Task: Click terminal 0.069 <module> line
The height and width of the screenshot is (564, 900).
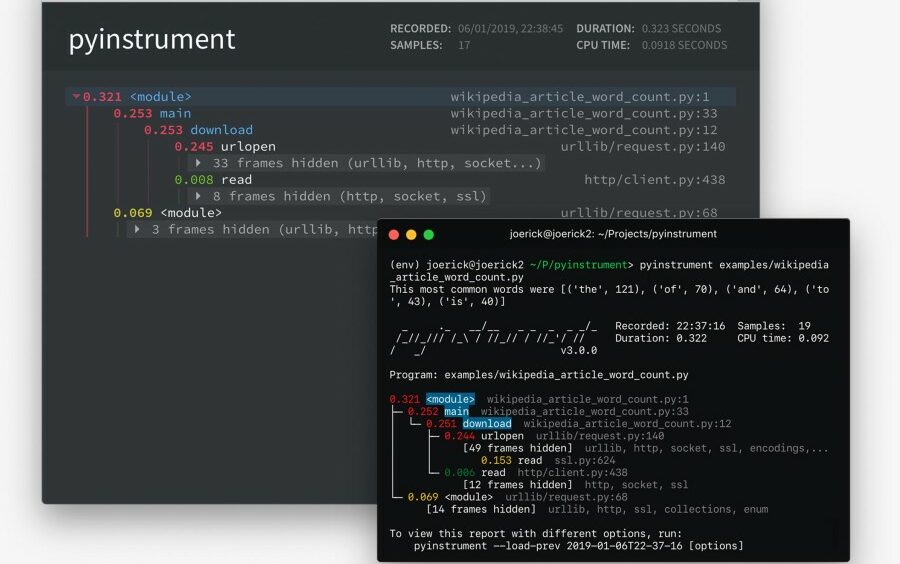Action: tap(517, 497)
